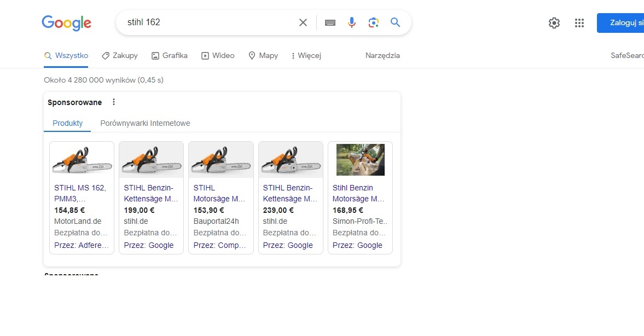Click Około 4 280 000 wyników text
644x336 pixels.
pyautogui.click(x=90, y=80)
